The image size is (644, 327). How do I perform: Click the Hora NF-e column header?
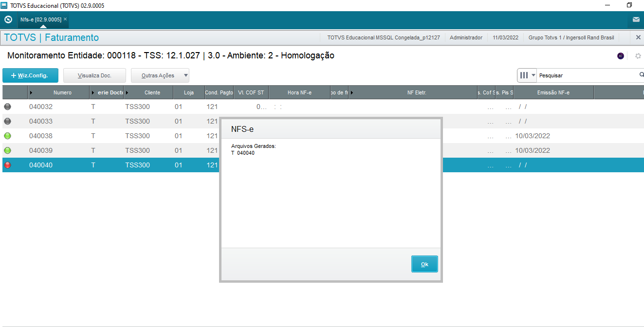click(x=299, y=92)
